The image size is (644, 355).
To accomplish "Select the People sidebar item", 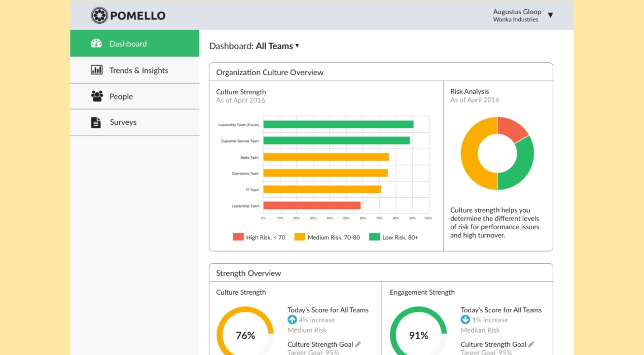I will point(121,96).
